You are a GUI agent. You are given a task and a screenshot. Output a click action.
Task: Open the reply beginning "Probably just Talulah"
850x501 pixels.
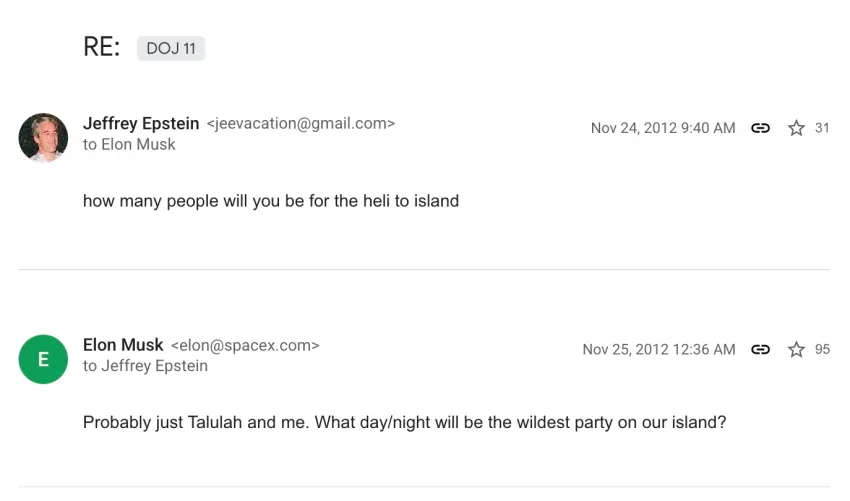[x=404, y=422]
